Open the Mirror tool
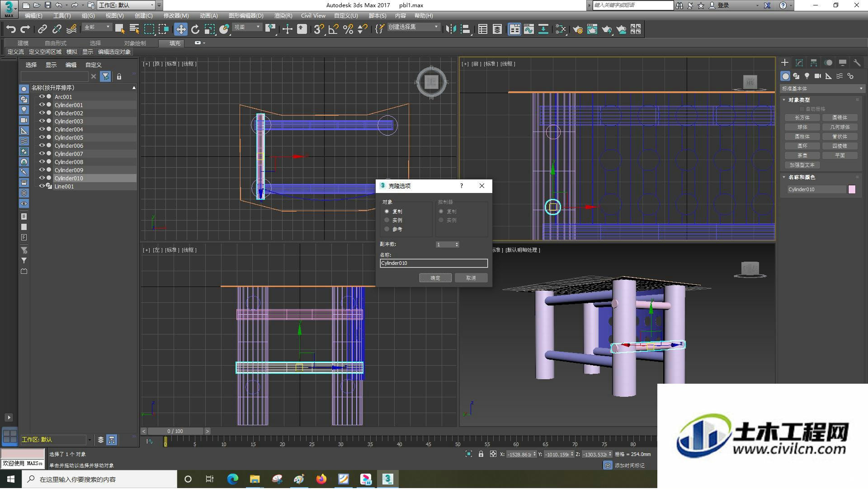Viewport: 868px width, 489px height. tap(451, 29)
